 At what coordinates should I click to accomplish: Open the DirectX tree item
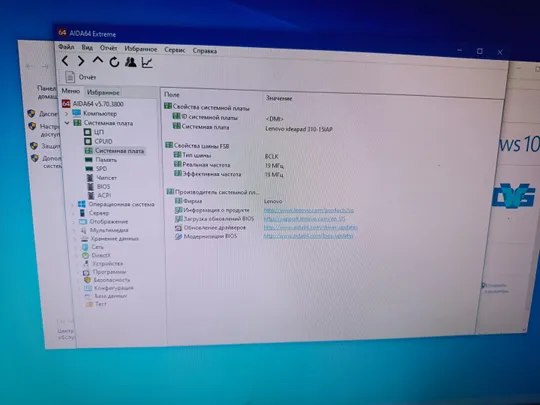pos(97,255)
